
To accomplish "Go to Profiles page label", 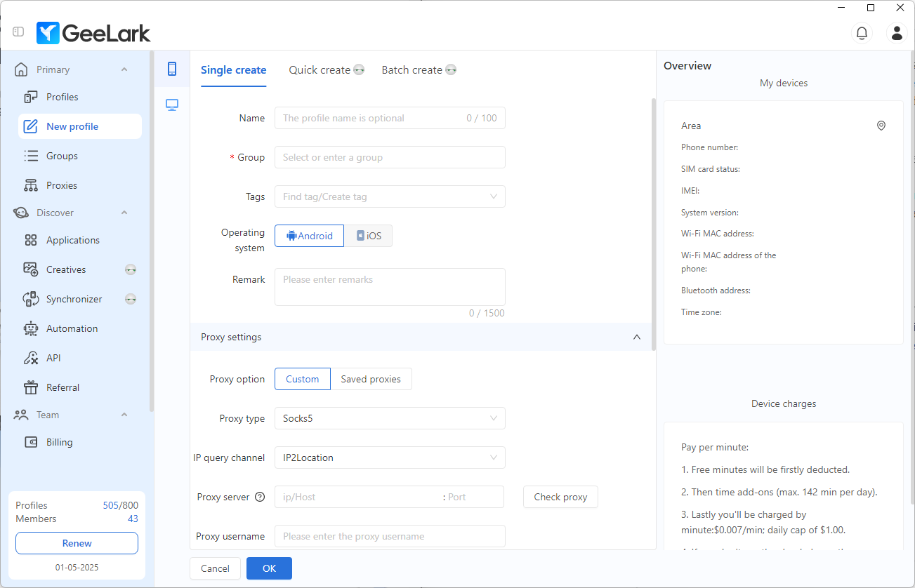I will [x=62, y=97].
